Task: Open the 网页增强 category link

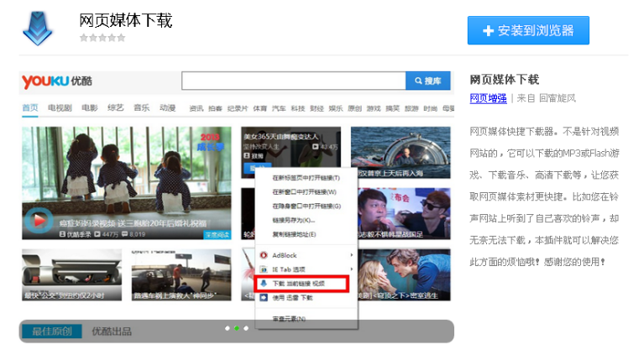Action: click(488, 98)
